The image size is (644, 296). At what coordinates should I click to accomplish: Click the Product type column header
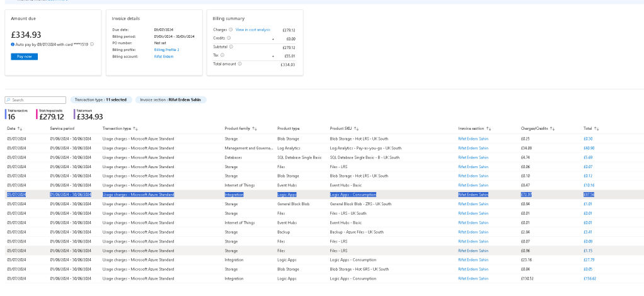point(289,129)
